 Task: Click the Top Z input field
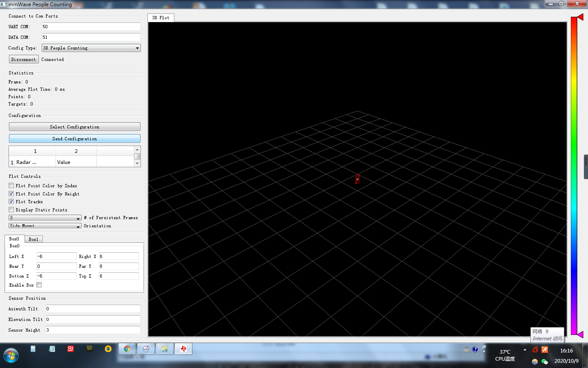(x=119, y=276)
